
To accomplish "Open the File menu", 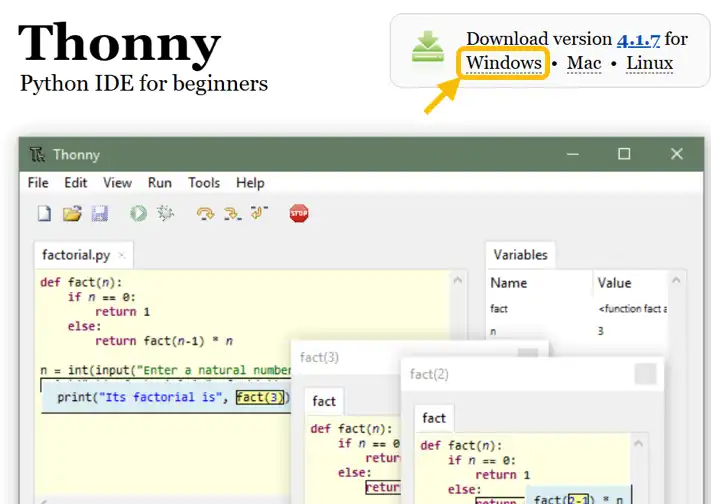I will pos(38,183).
